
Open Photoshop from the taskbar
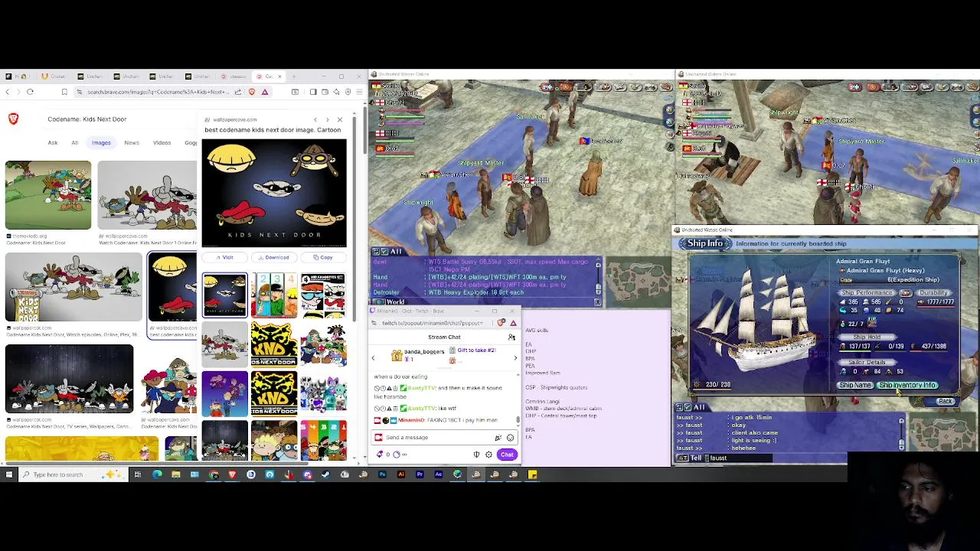pyautogui.click(x=382, y=474)
